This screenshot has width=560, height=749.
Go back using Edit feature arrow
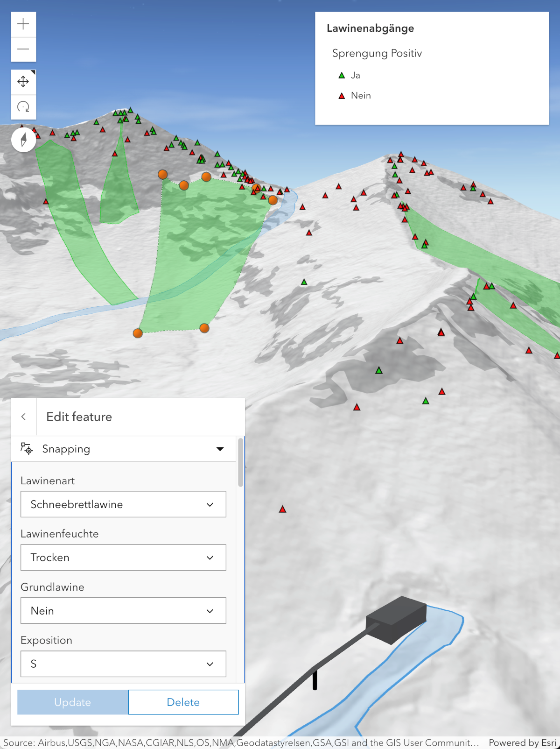[x=23, y=417]
